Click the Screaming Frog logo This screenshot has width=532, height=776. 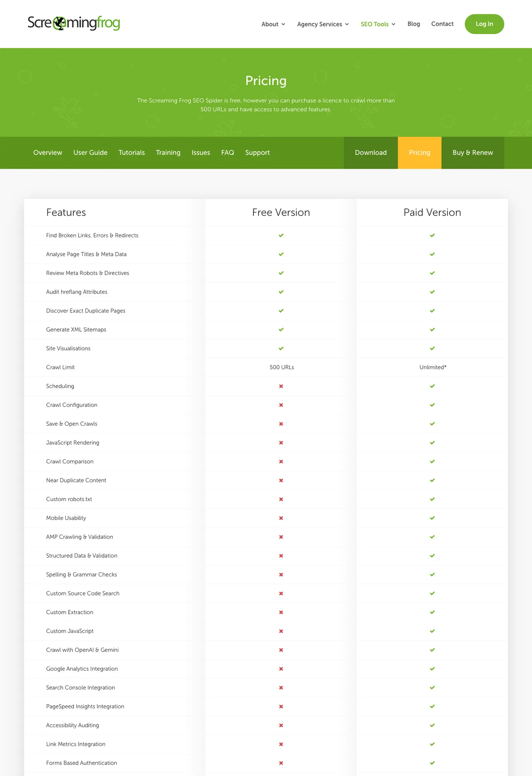pyautogui.click(x=73, y=23)
